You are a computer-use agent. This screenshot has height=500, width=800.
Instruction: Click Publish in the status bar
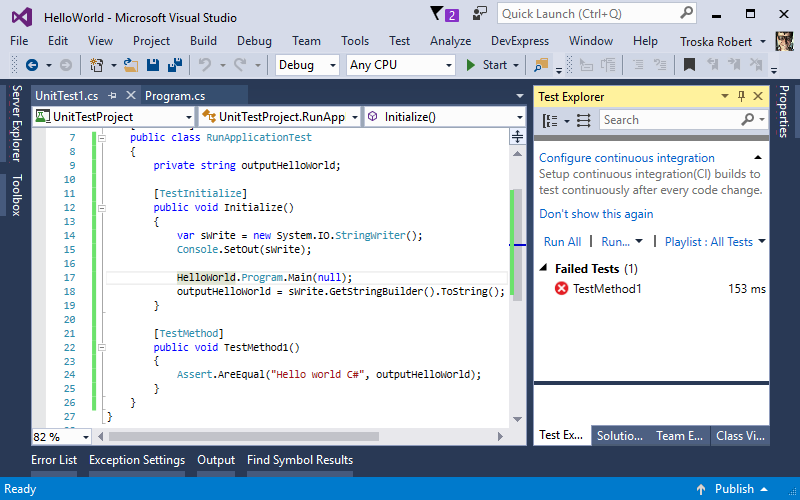pyautogui.click(x=734, y=489)
